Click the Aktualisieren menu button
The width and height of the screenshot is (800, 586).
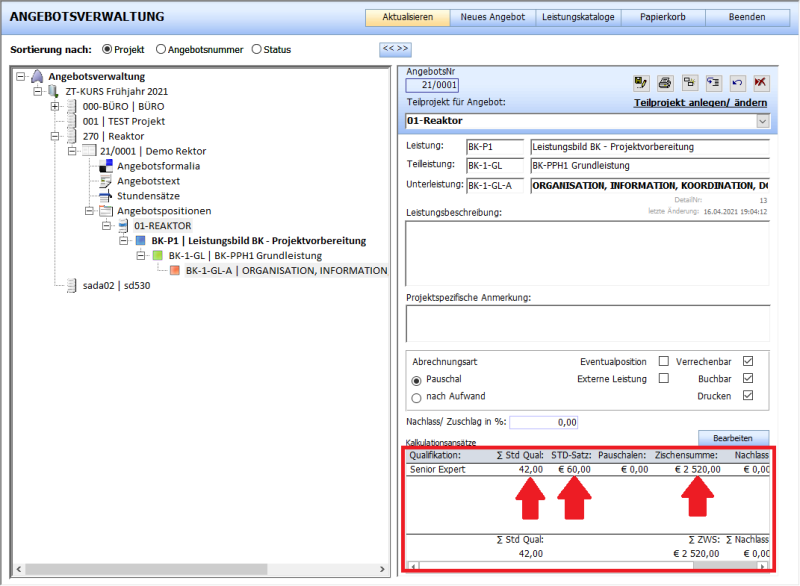click(408, 17)
